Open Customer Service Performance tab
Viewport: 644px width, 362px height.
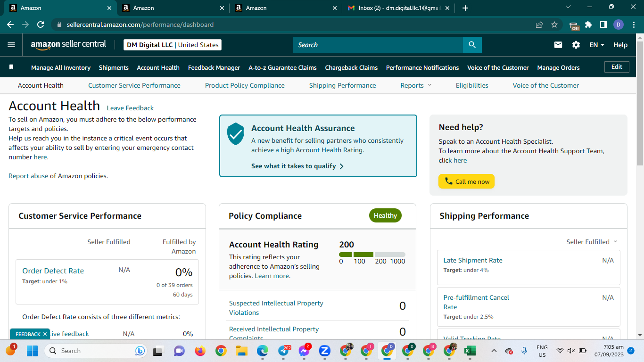coord(134,85)
